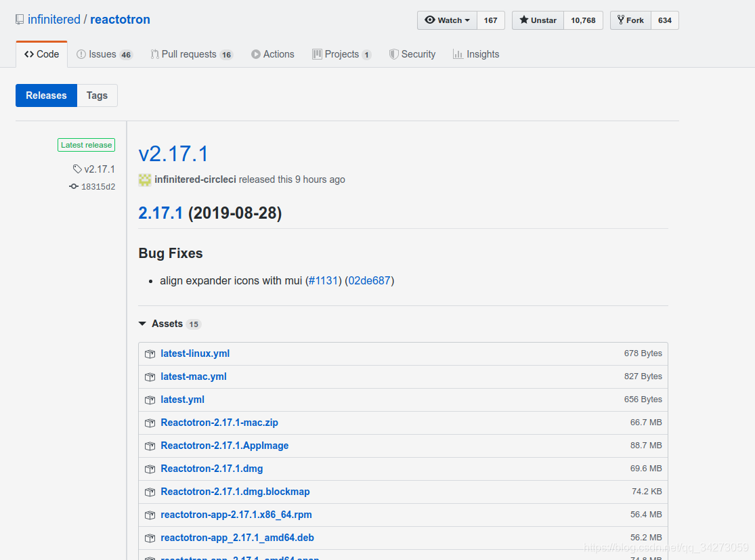Open the 2.17.1 compare link in heading
Viewport: 755px width, 560px height.
[160, 213]
